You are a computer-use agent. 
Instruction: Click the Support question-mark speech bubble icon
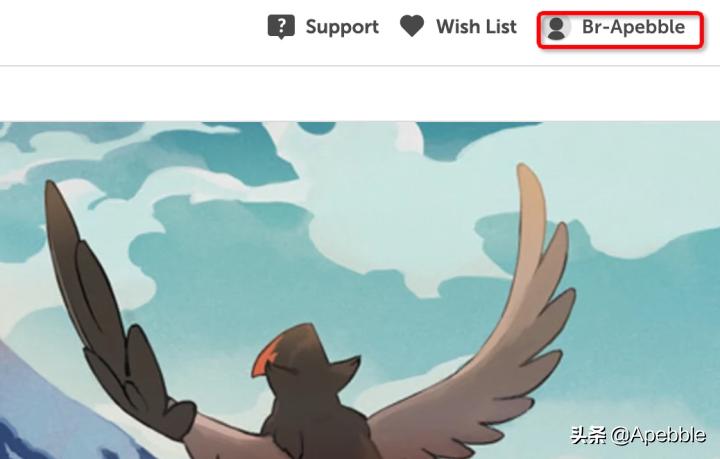[x=281, y=27]
